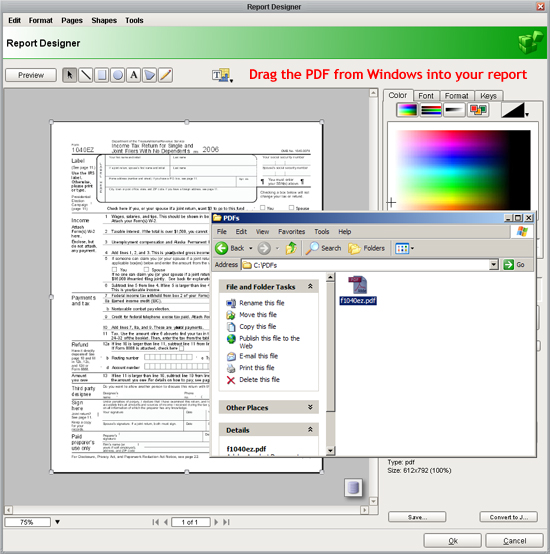Go to previous page of report
This screenshot has width=550, height=554.
click(x=166, y=522)
